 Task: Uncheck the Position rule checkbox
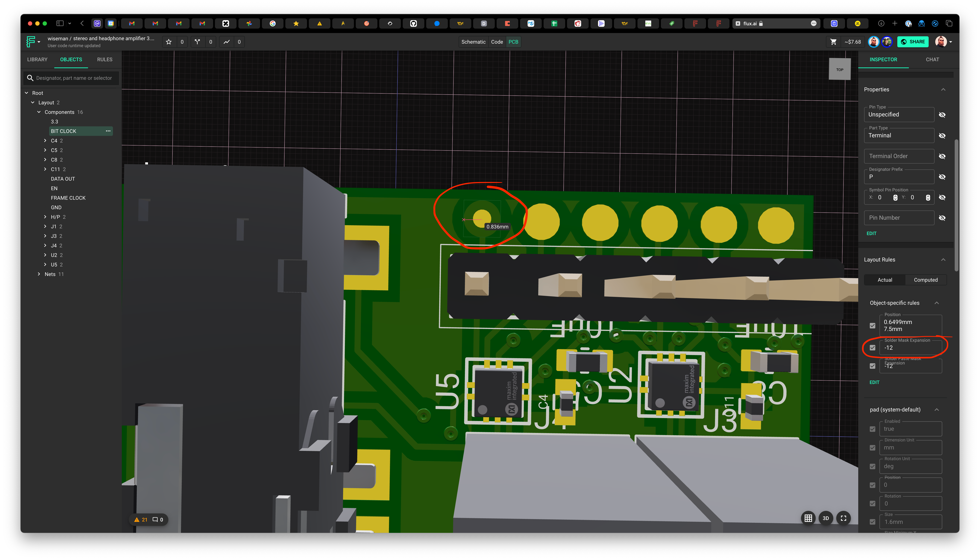(x=872, y=325)
